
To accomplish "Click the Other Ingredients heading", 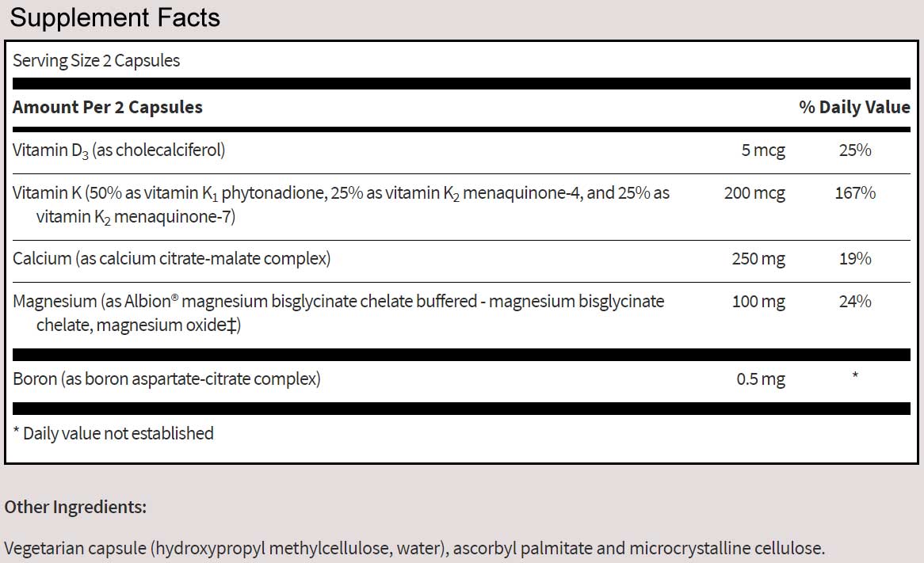I will pos(75,507).
